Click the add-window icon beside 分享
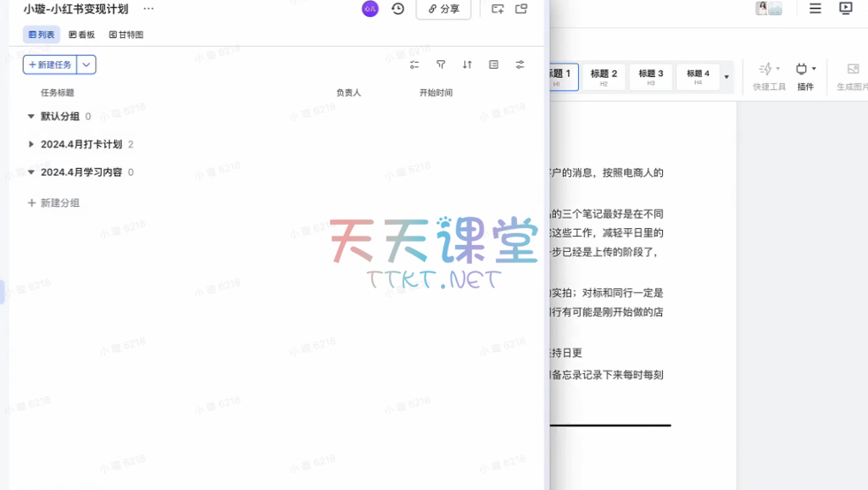 [498, 8]
